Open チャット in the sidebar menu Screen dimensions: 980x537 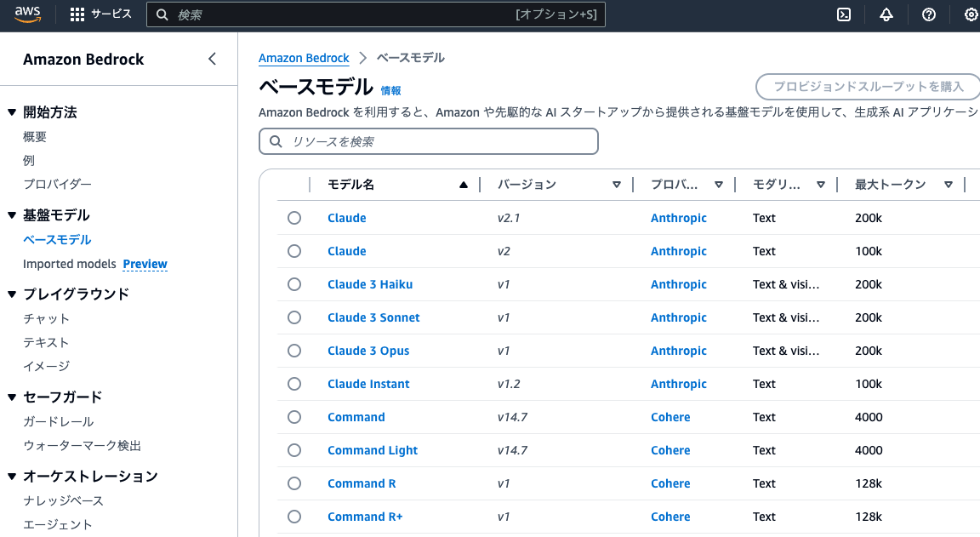pyautogui.click(x=47, y=318)
